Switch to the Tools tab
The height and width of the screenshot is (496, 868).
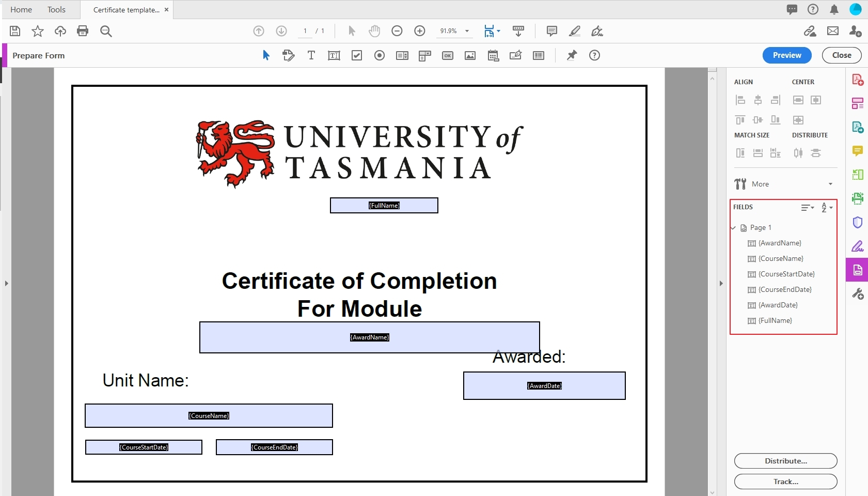[x=56, y=9]
